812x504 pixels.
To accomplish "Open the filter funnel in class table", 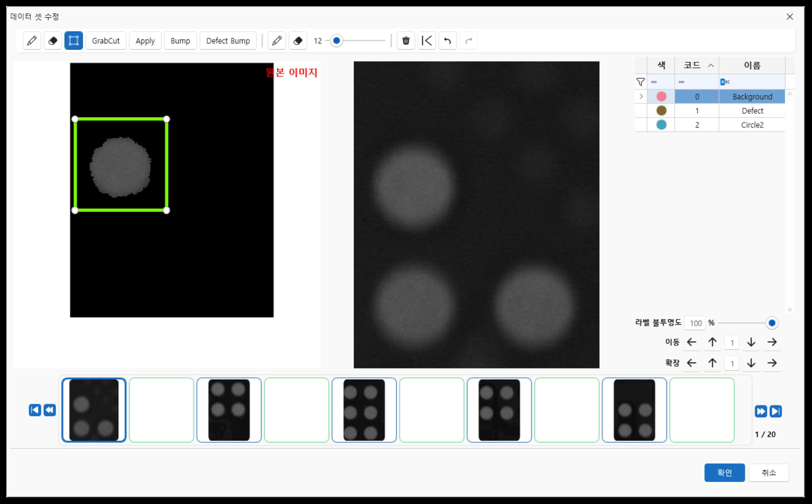I will tap(640, 82).
